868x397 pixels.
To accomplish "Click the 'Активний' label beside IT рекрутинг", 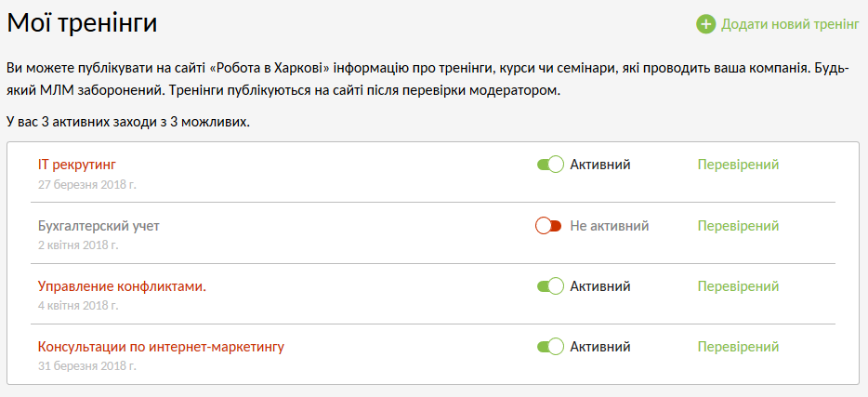I will click(600, 165).
